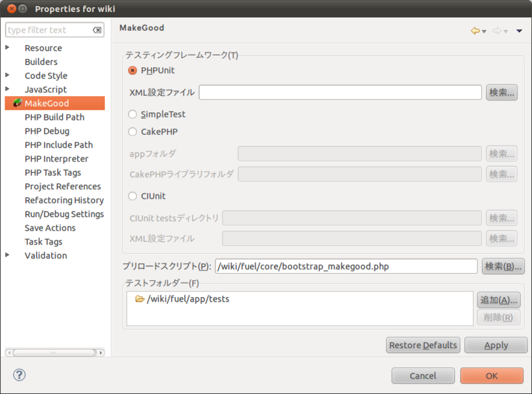Expand the JavaScript tree node

coord(7,89)
